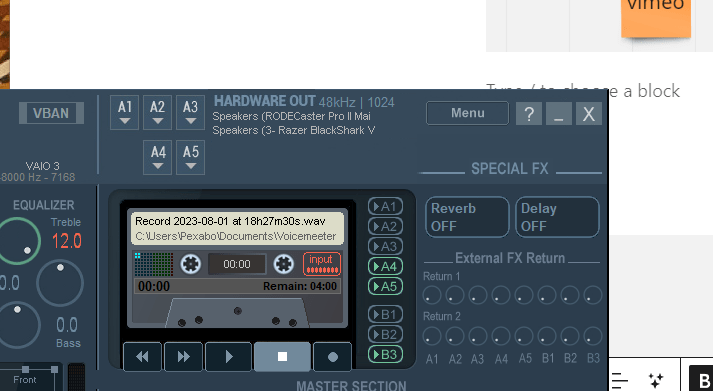Start playback on the recorder
The width and height of the screenshot is (713, 391).
click(x=228, y=357)
